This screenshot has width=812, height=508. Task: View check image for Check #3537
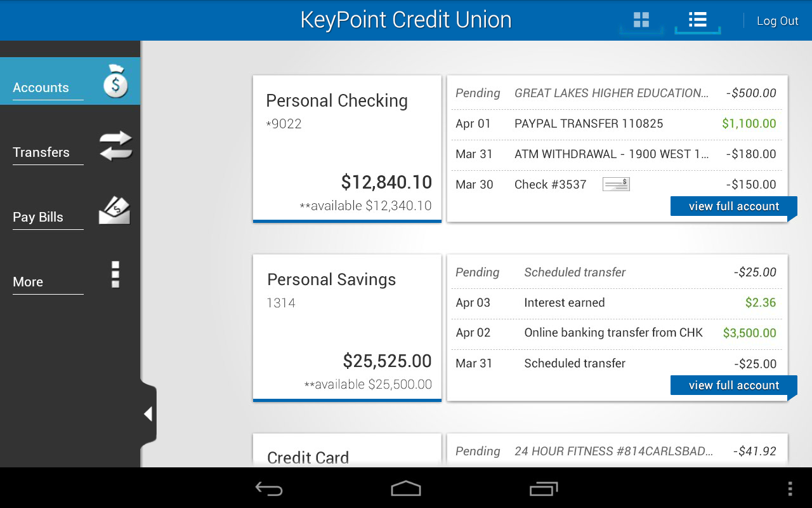(616, 184)
